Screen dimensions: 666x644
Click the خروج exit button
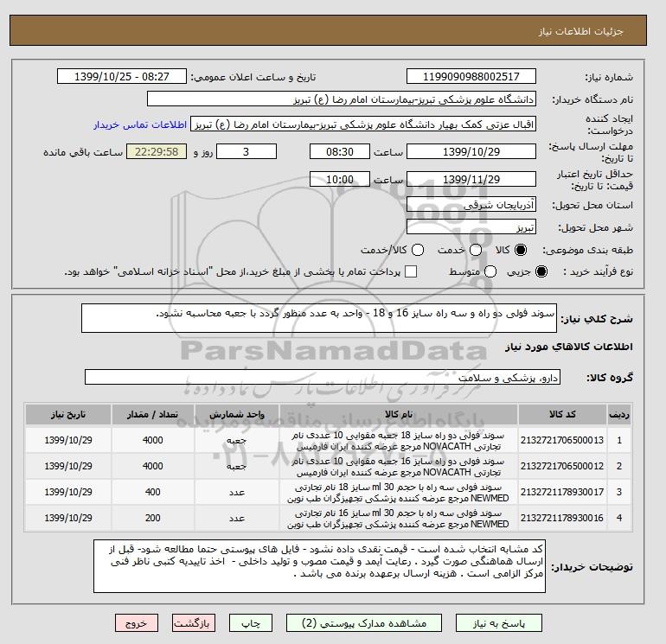coord(137,623)
